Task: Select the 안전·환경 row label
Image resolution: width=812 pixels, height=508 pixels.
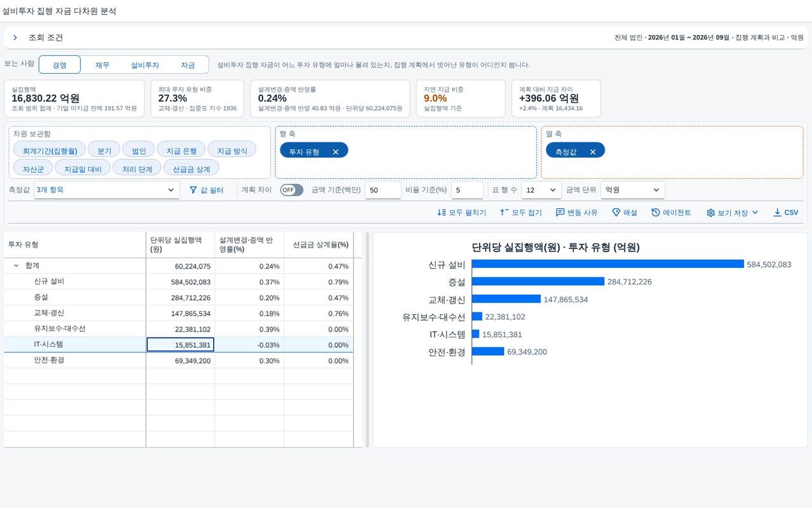Action: click(x=49, y=360)
